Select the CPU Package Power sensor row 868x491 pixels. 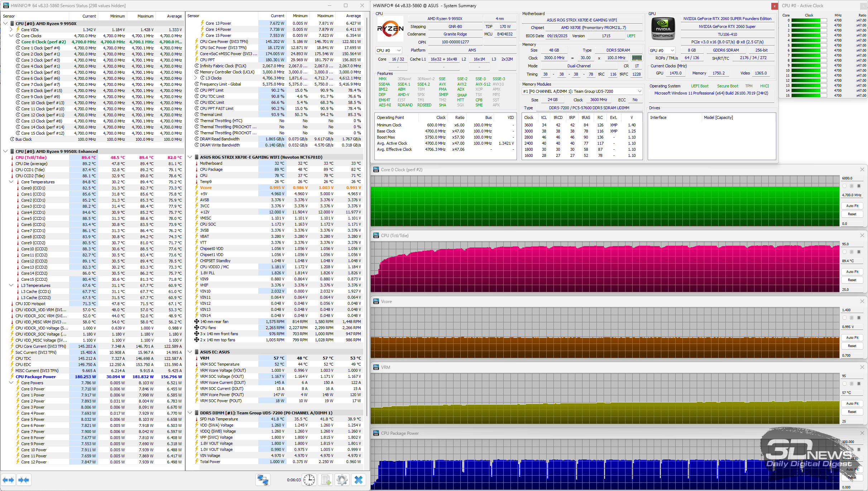(35, 377)
